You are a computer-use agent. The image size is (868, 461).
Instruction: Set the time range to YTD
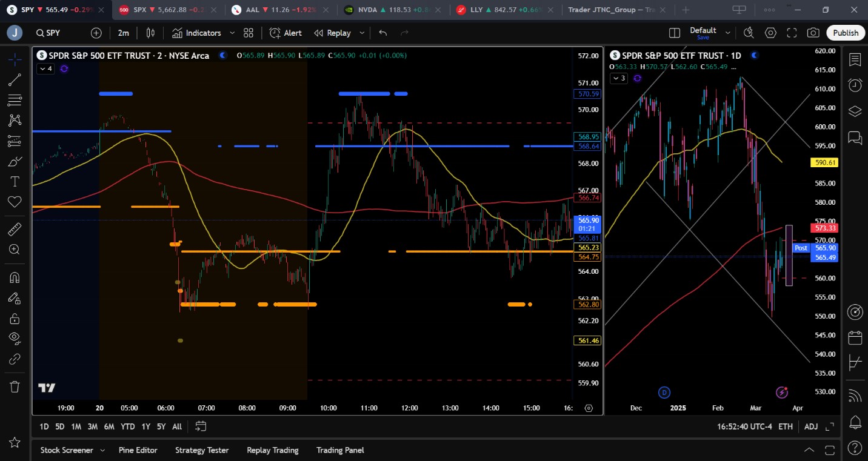point(127,426)
